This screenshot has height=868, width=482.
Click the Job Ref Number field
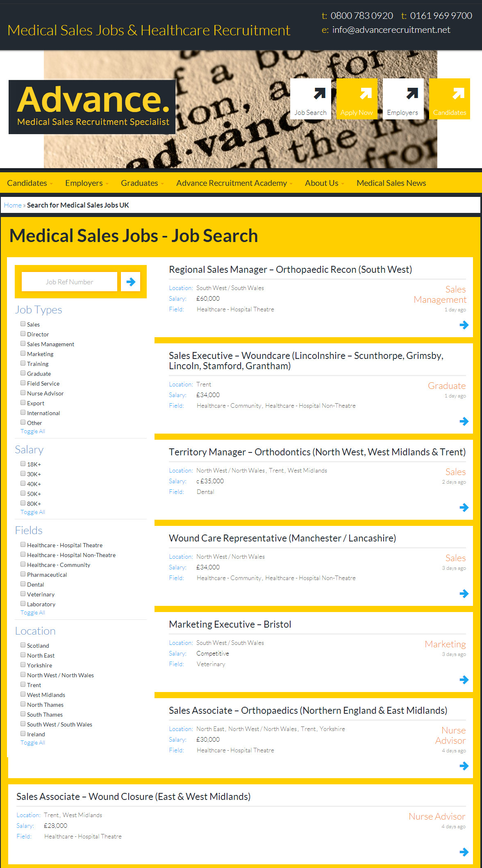point(69,282)
